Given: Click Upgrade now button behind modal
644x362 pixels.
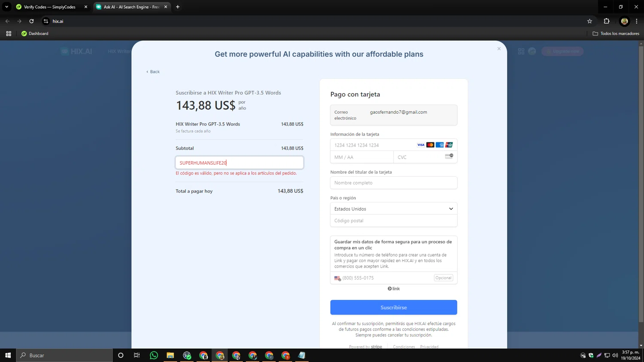Looking at the screenshot, I should (x=562, y=51).
